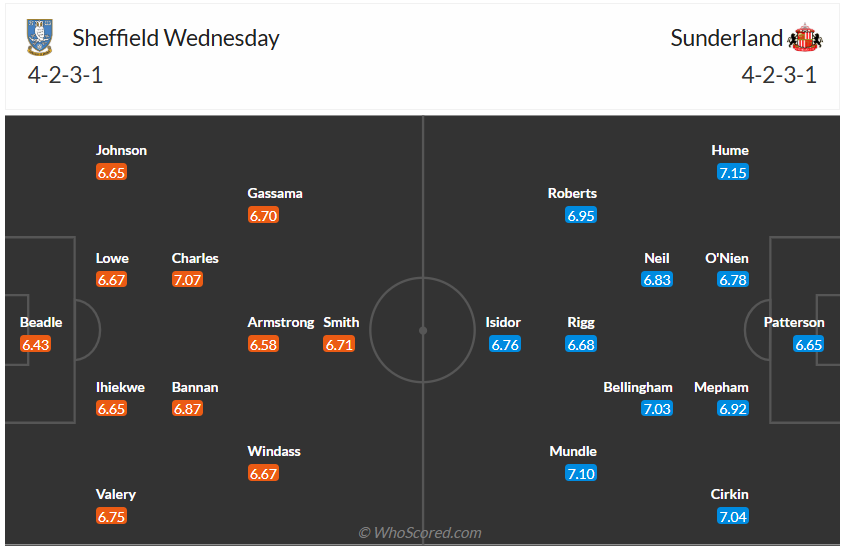The width and height of the screenshot is (843, 546).
Task: Open player Windass's name label
Action: coord(274,451)
